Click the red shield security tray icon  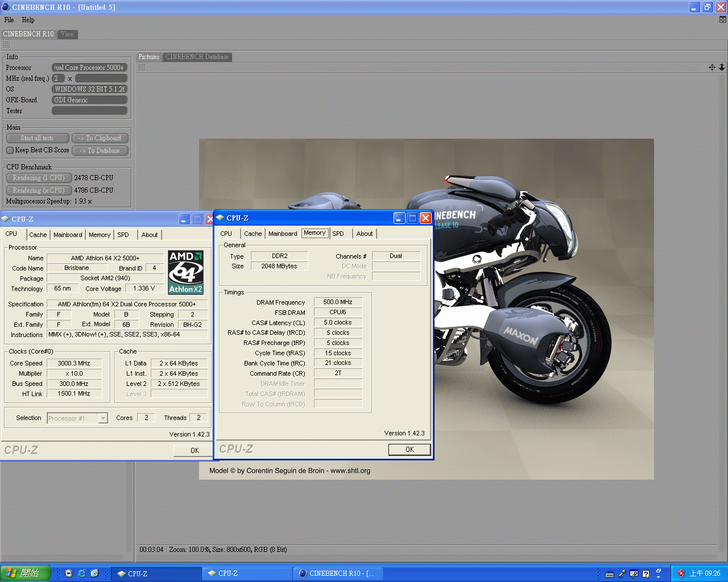(681, 573)
